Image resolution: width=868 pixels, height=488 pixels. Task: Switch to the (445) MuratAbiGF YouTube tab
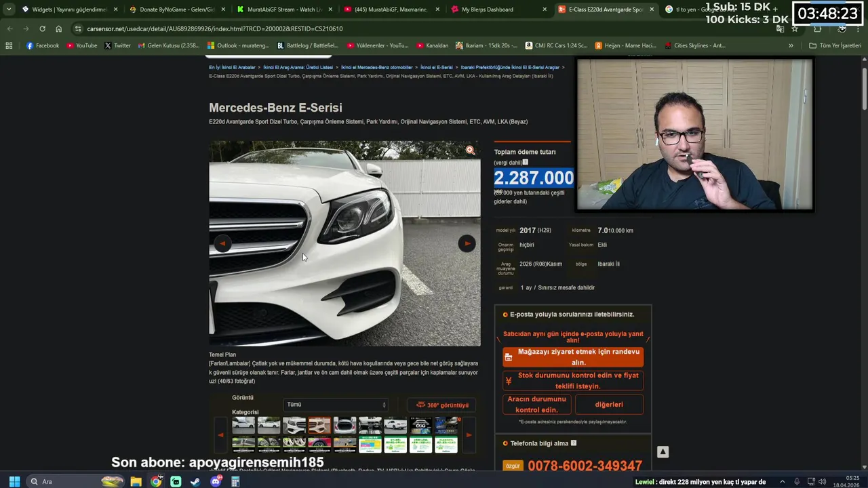click(x=391, y=9)
